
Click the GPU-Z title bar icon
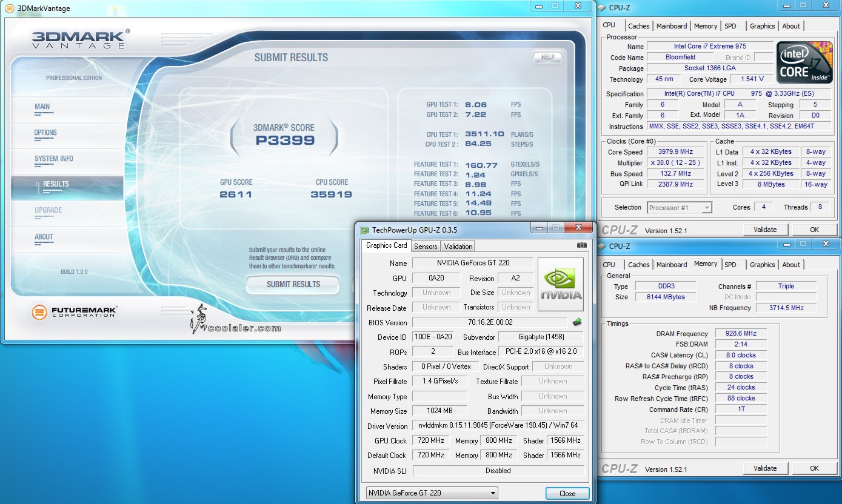(365, 230)
